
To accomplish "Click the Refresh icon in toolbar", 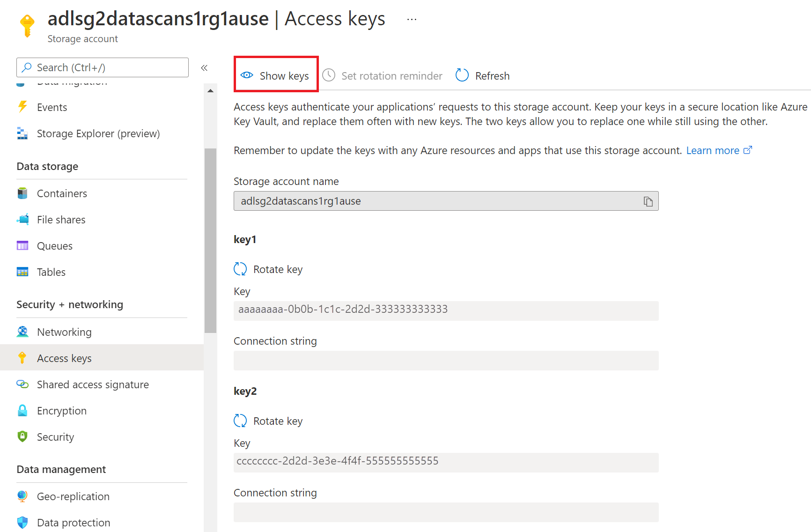I will [462, 75].
